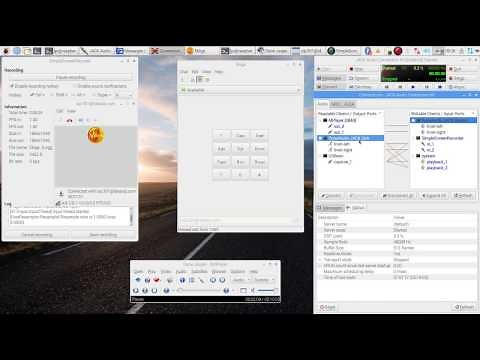
Task: Click the SMPlayer volume slider
Action: click(x=267, y=291)
